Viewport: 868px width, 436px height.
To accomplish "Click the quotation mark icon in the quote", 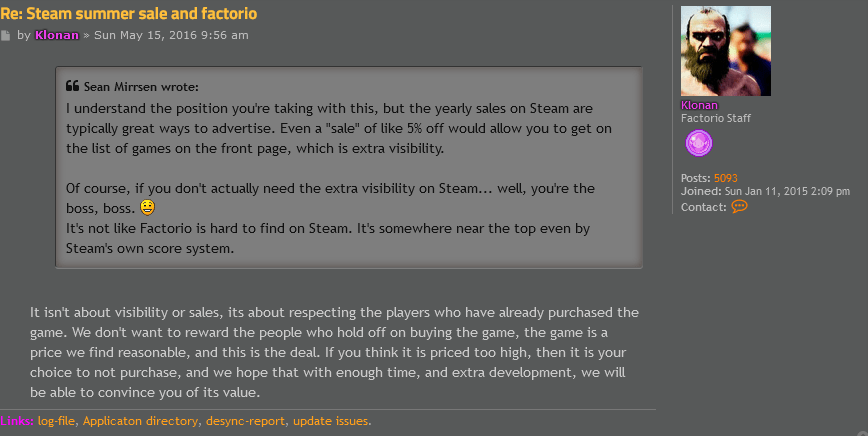I will (72, 86).
